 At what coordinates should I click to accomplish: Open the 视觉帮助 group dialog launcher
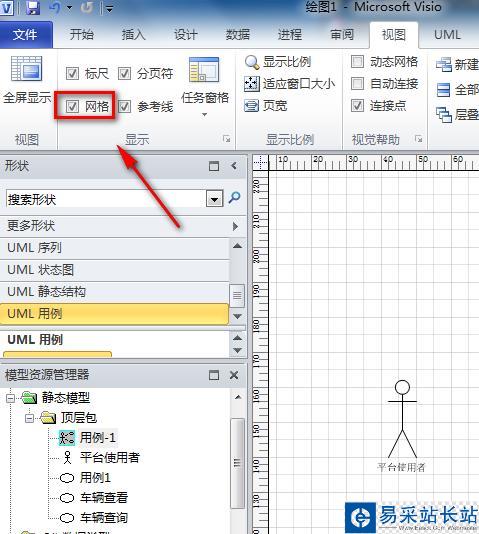tap(419, 139)
